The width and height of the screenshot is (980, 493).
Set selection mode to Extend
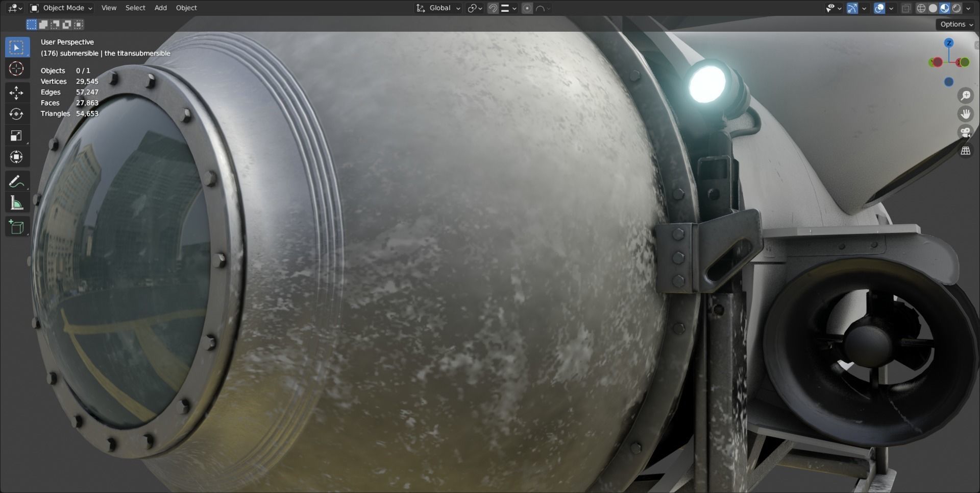tap(43, 24)
